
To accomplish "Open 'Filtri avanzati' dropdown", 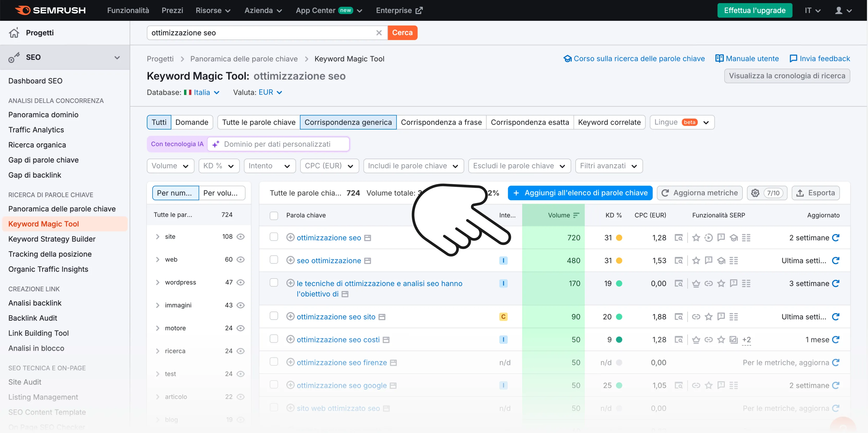I will [x=609, y=166].
